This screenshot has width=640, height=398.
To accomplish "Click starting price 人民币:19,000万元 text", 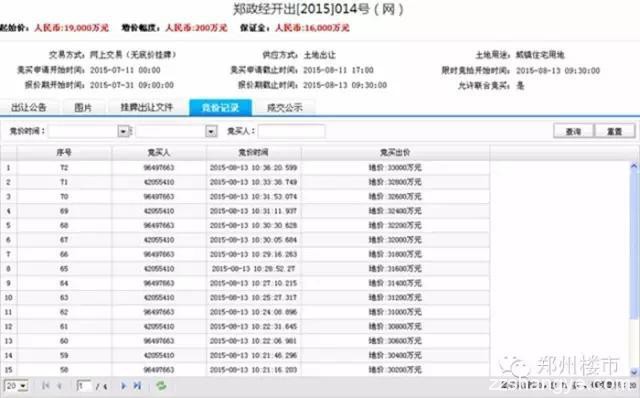I will click(x=71, y=28).
